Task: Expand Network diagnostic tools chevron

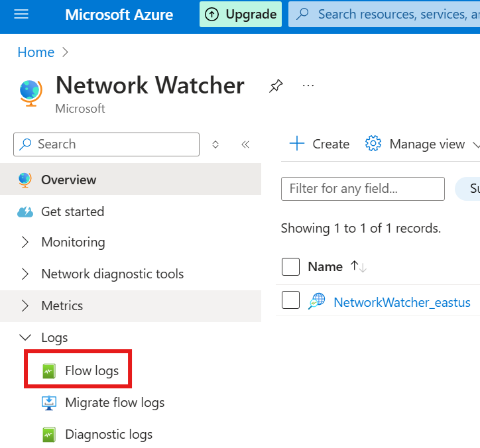Action: [25, 274]
